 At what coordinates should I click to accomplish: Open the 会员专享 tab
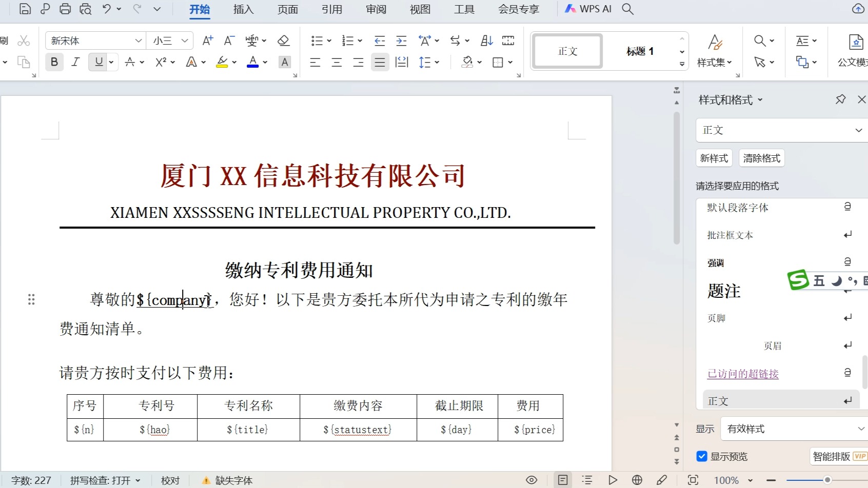[x=519, y=9]
